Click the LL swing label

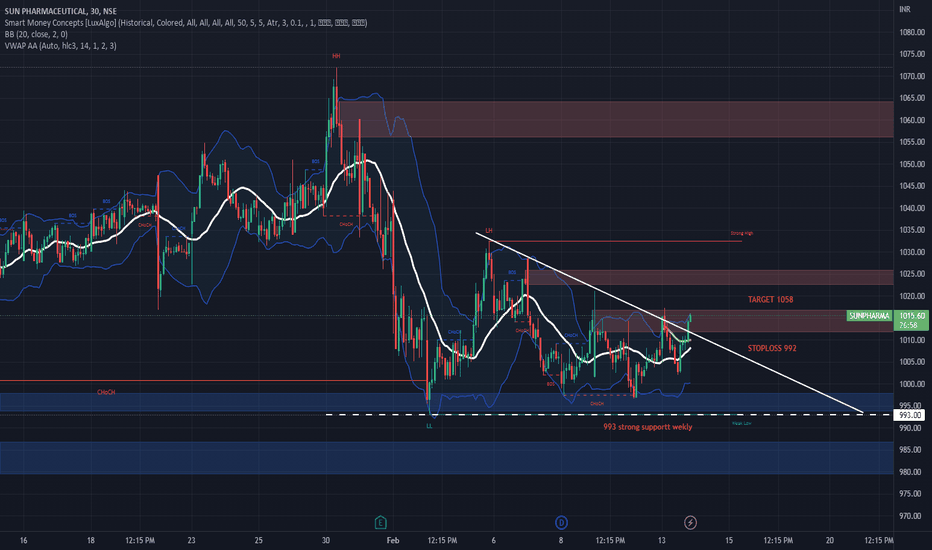pos(429,426)
